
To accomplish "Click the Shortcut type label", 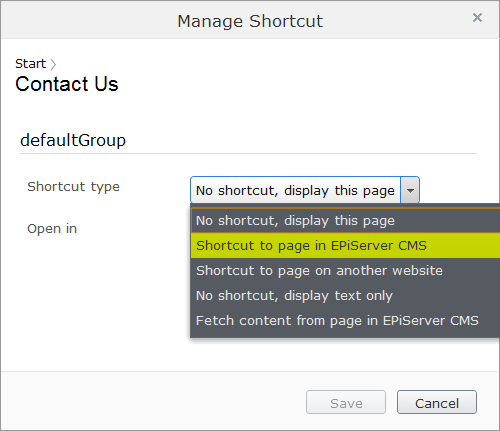I will point(73,187).
